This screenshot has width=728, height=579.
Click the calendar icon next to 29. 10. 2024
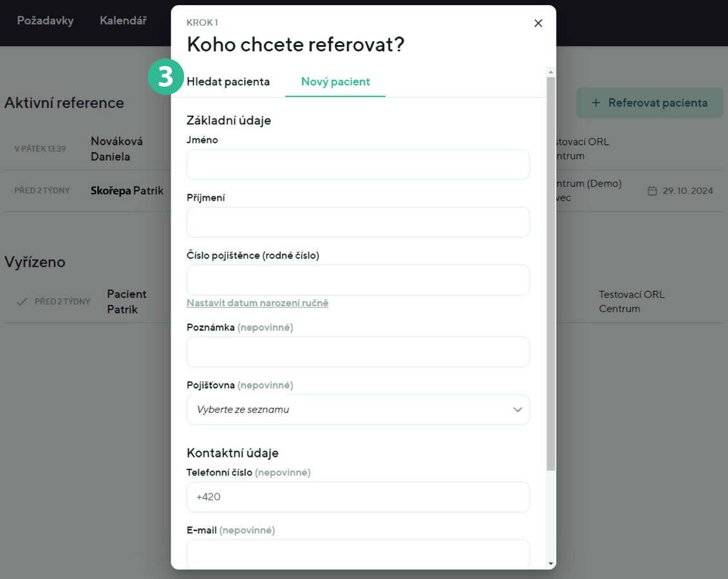652,191
